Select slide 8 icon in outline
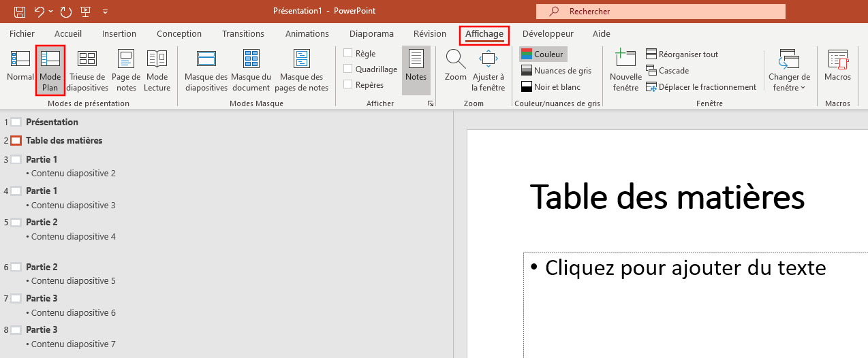The image size is (868, 358). click(x=16, y=330)
